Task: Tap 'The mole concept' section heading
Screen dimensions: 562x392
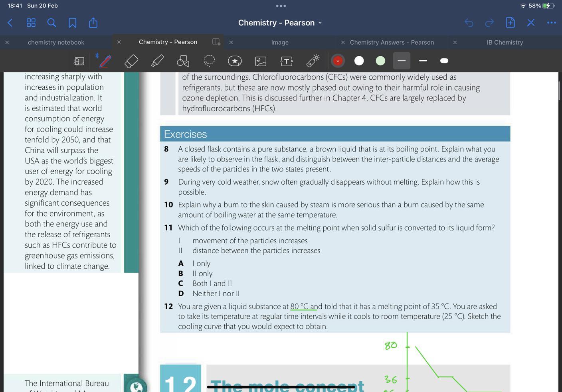Action: coord(287,385)
